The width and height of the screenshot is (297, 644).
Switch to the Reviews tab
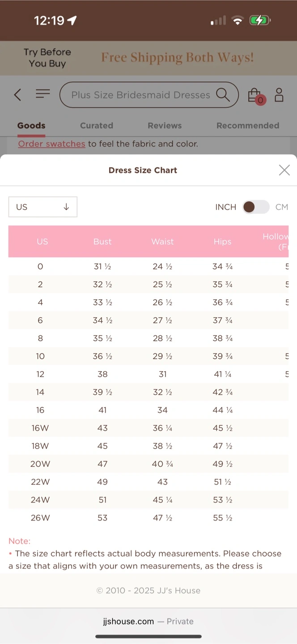click(x=165, y=126)
